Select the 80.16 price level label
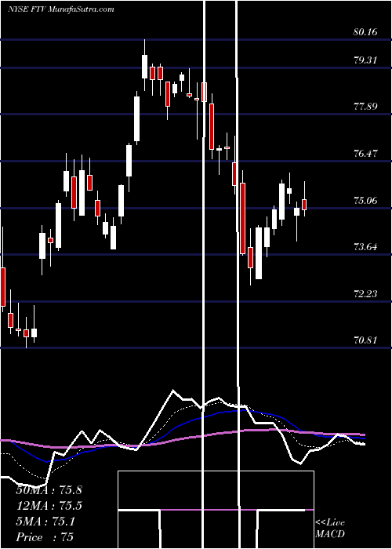The width and height of the screenshot is (392, 549). [x=365, y=32]
